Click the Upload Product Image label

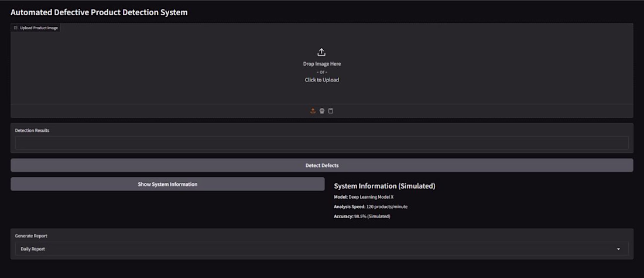pyautogui.click(x=39, y=28)
